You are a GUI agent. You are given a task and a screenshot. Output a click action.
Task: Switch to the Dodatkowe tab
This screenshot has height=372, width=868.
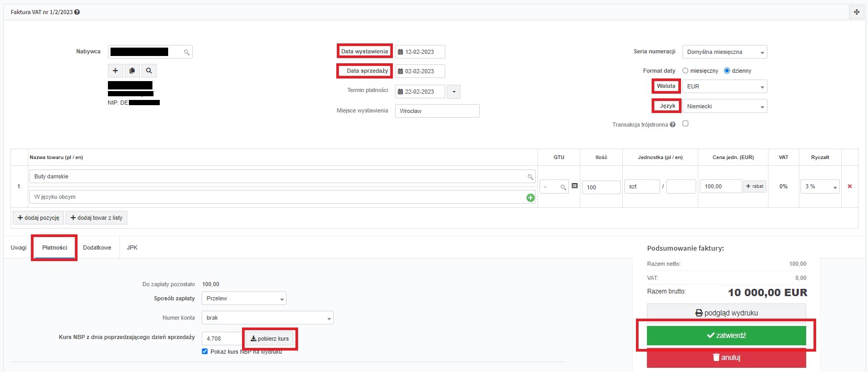click(x=97, y=247)
